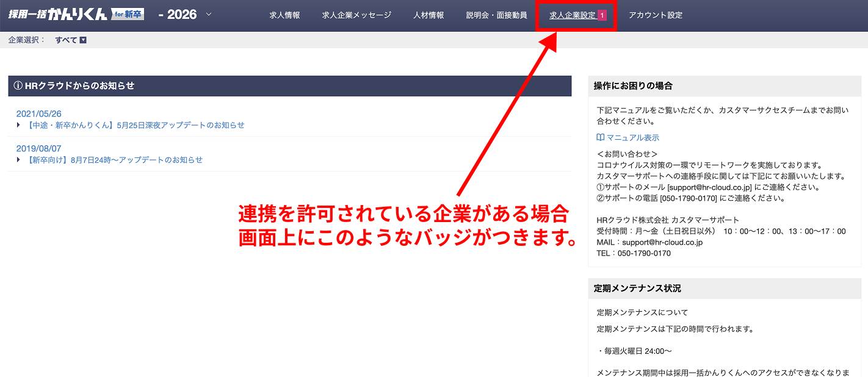Go to 求人企業メッセージ in navigation
This screenshot has height=377, width=868.
356,15
